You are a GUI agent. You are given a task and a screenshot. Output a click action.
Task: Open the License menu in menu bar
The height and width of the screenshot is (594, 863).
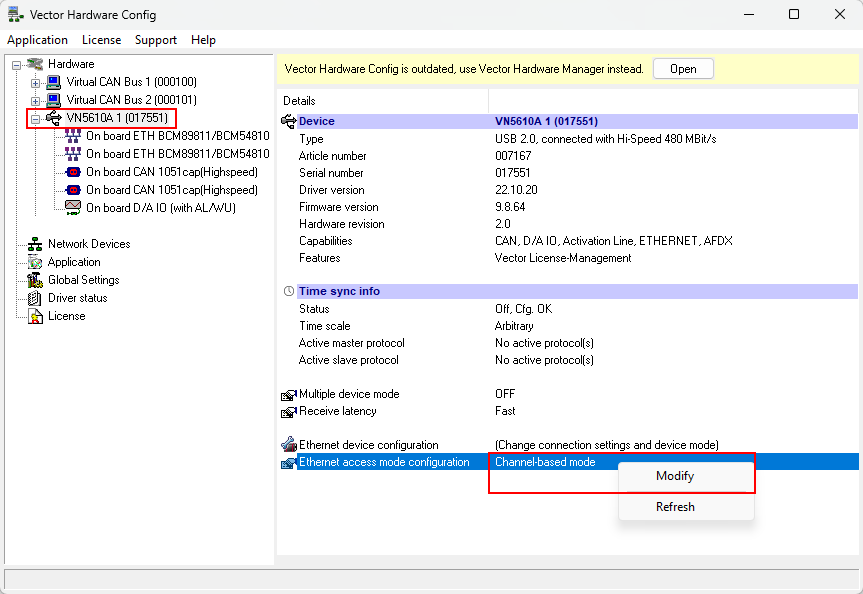click(101, 40)
